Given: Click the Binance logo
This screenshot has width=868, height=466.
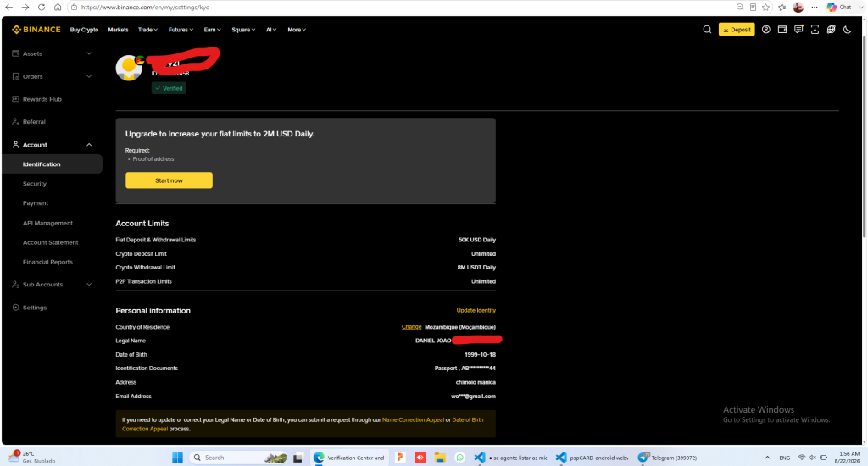Looking at the screenshot, I should tap(36, 30).
